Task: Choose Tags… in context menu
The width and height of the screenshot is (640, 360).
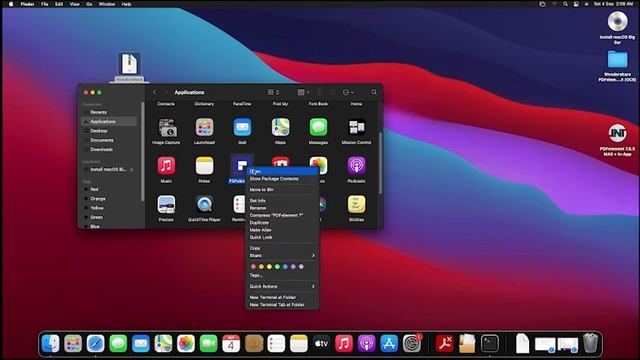Action: coord(282,276)
